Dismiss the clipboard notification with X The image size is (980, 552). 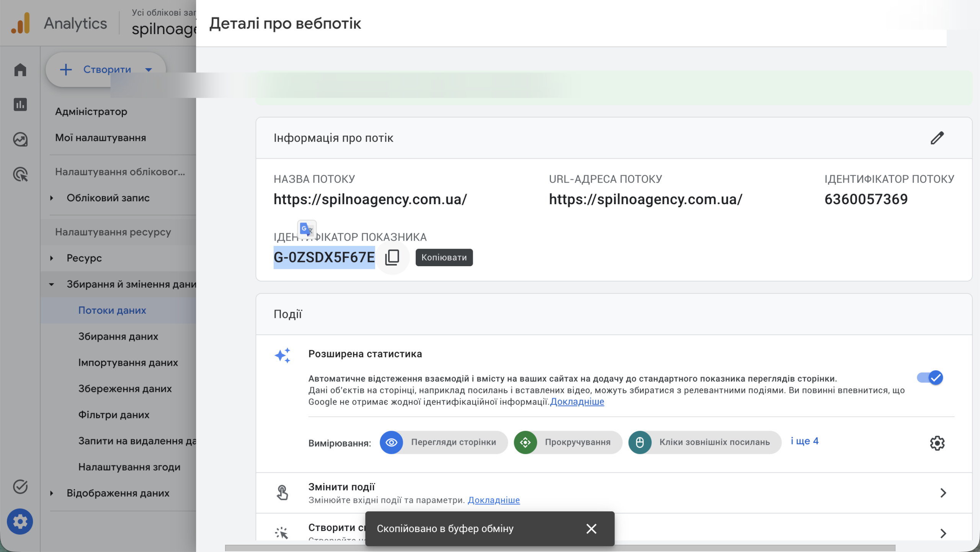click(591, 529)
